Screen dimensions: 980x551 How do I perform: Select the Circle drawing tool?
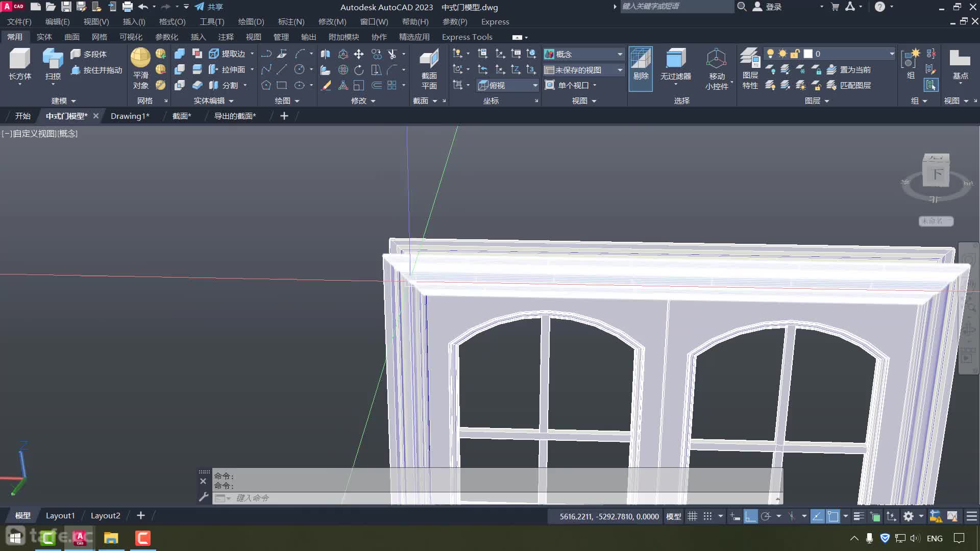point(300,69)
